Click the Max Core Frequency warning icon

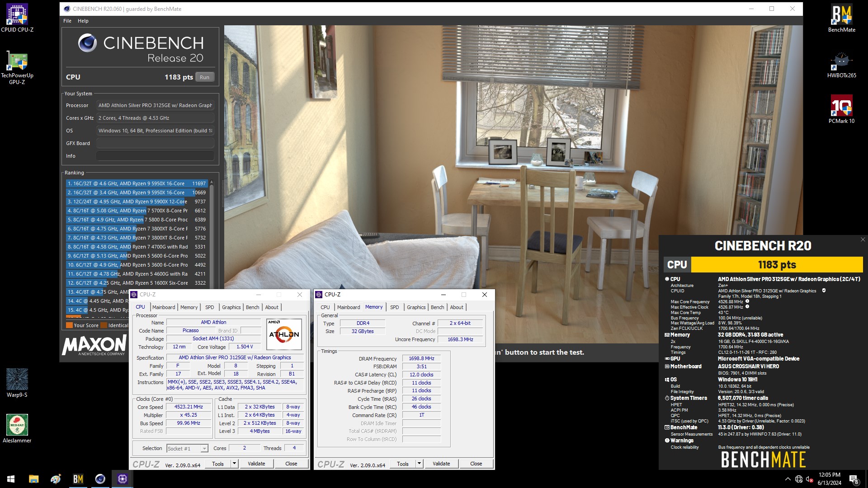(x=747, y=301)
